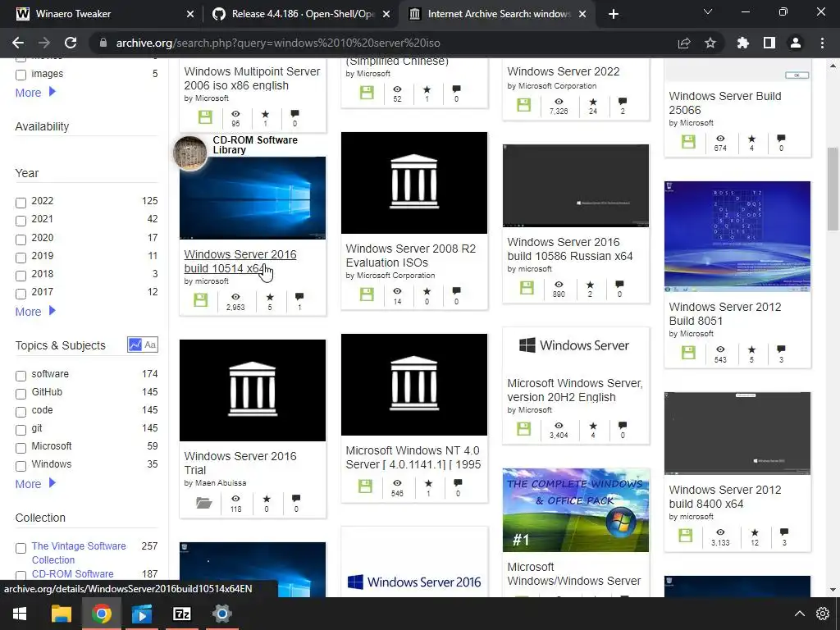Open Windows Server 2012 Build 8051 item

coord(725,313)
